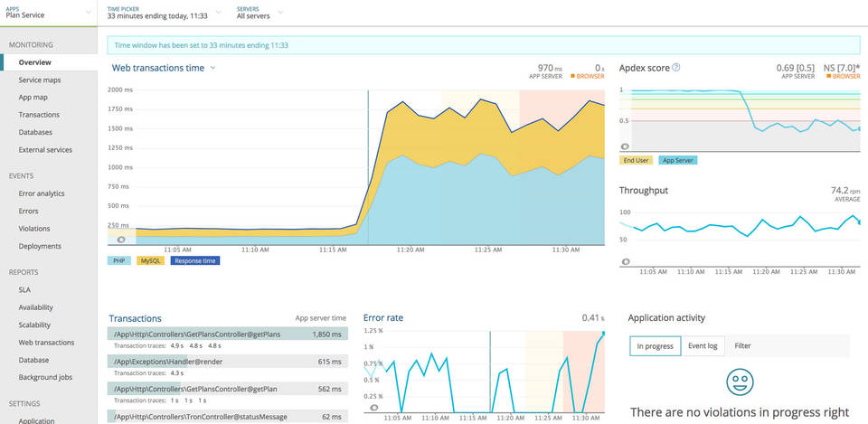
Task: Click the eye icon on Apdex score chart
Action: point(625,146)
